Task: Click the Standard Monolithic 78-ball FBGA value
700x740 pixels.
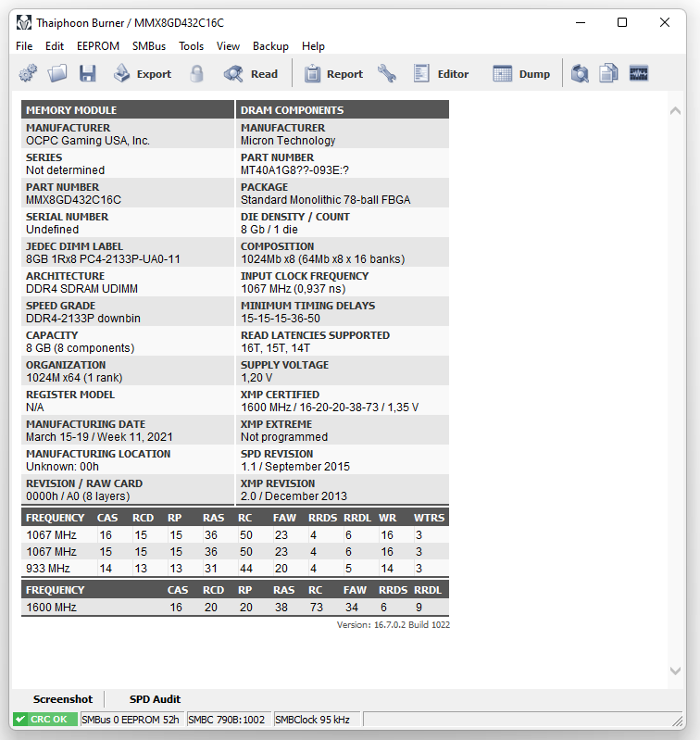Action: (x=326, y=200)
